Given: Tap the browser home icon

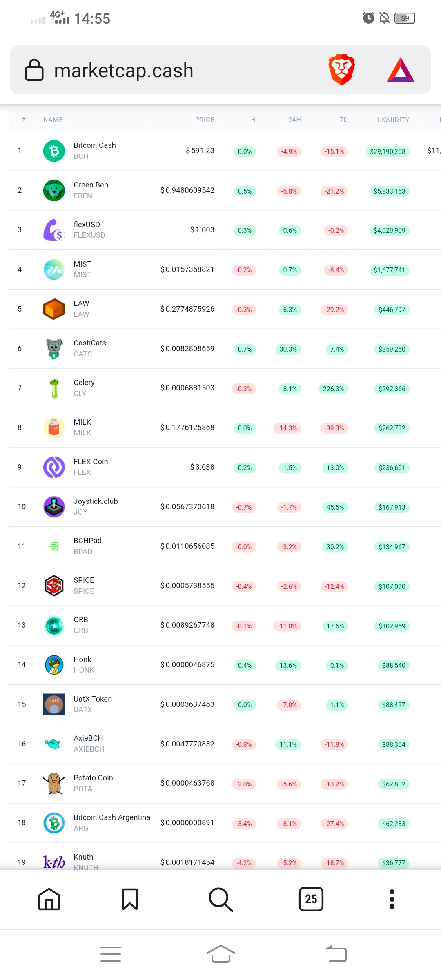Looking at the screenshot, I should (49, 899).
